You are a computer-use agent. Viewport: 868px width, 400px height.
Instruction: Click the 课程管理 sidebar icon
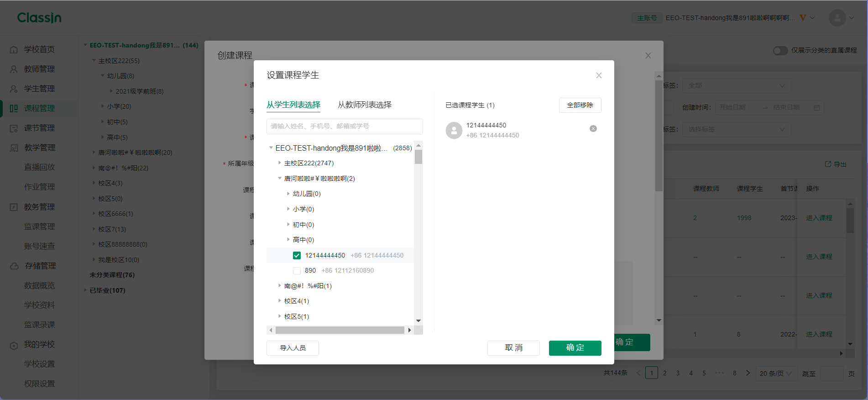(x=14, y=108)
